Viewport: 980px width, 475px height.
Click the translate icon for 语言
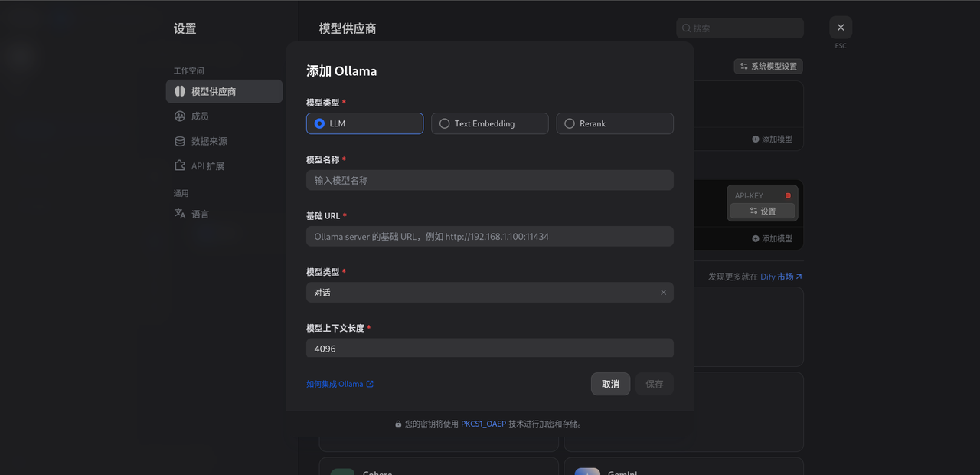click(x=180, y=214)
